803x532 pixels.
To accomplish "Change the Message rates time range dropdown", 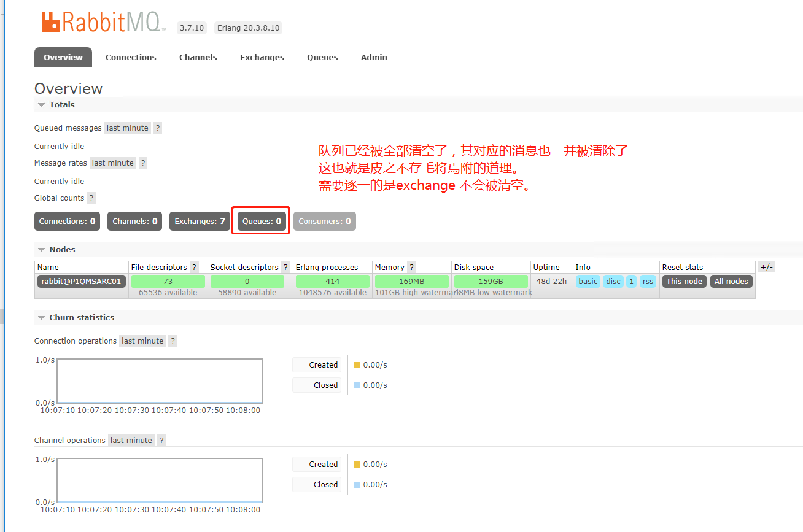I will (x=112, y=163).
